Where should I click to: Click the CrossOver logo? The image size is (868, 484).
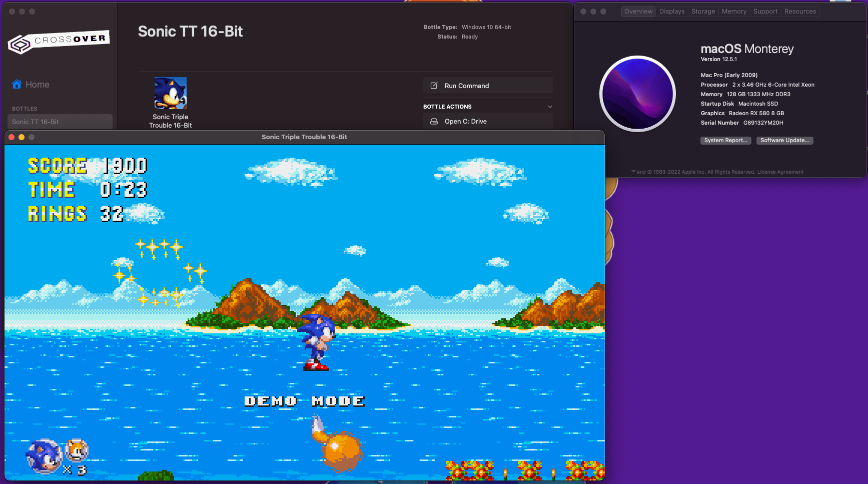pos(59,43)
